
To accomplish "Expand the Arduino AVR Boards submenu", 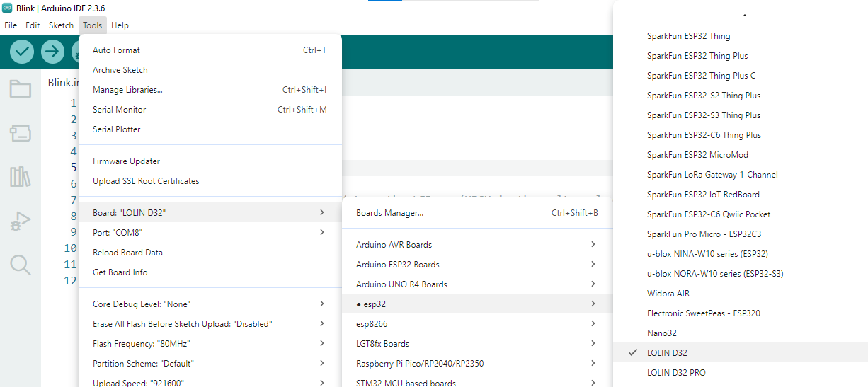I will coord(394,245).
